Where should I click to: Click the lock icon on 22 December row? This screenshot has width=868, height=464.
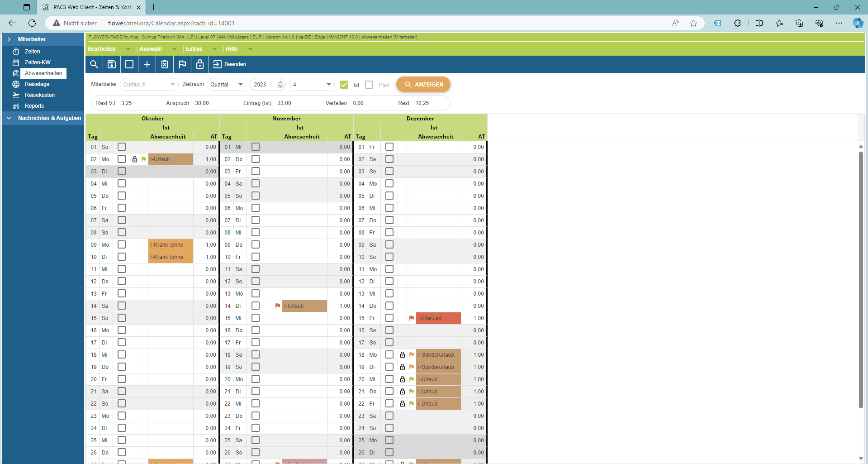[403, 404]
